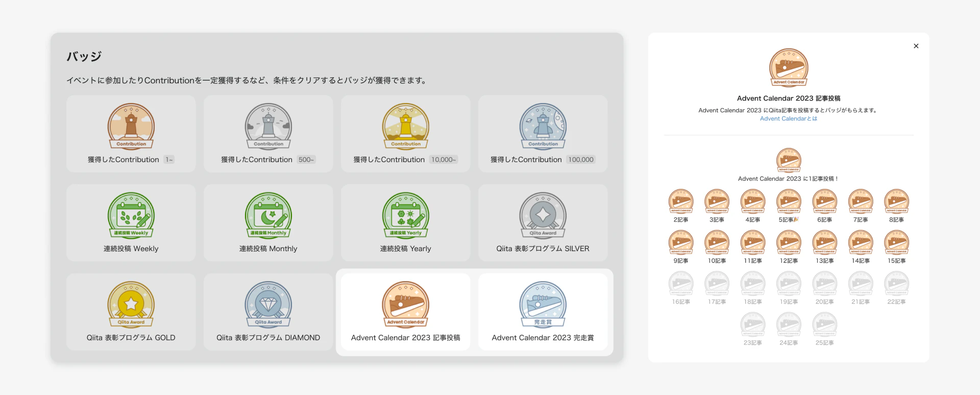Click the greyed-out 20記事 badge

825,284
